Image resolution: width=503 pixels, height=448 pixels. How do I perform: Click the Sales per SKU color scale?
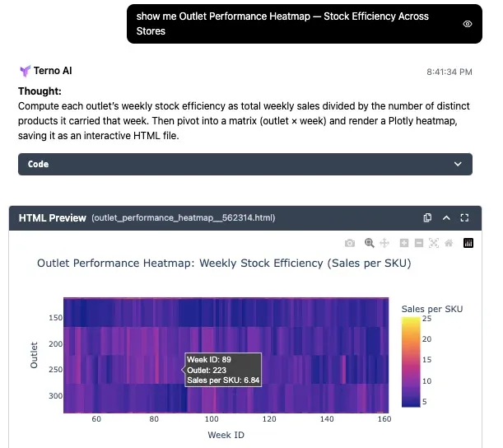point(410,362)
